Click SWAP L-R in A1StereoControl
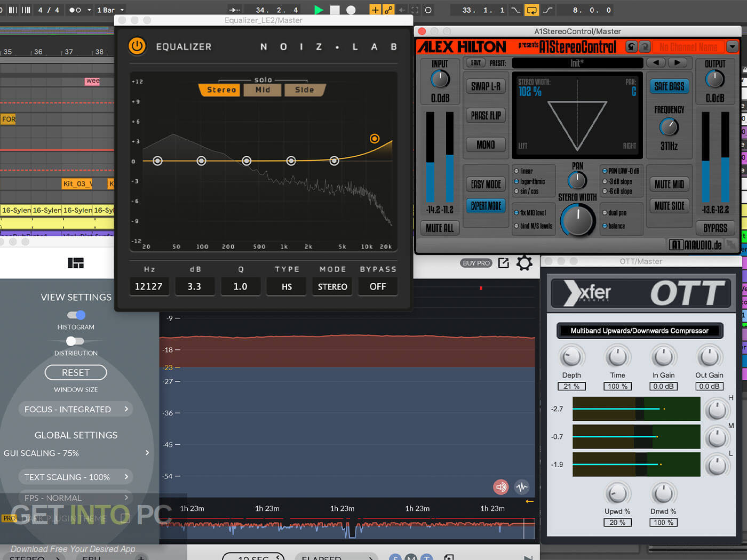 pos(486,86)
